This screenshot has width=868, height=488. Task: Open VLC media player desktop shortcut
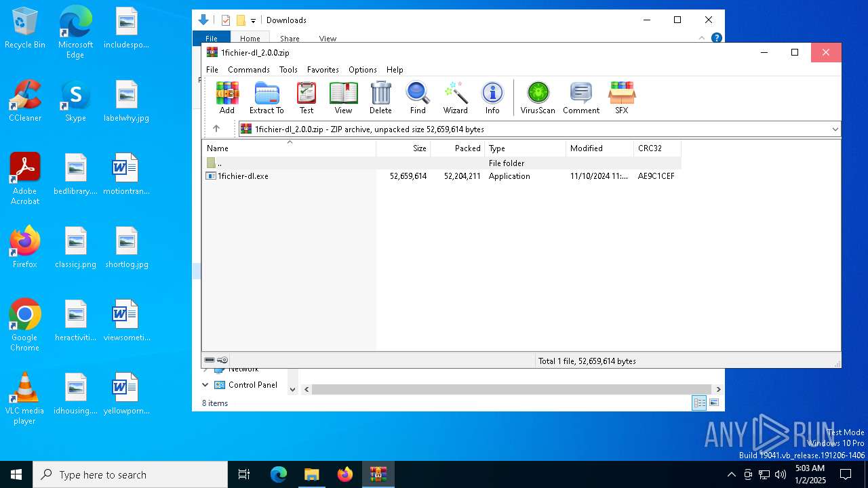point(25,399)
